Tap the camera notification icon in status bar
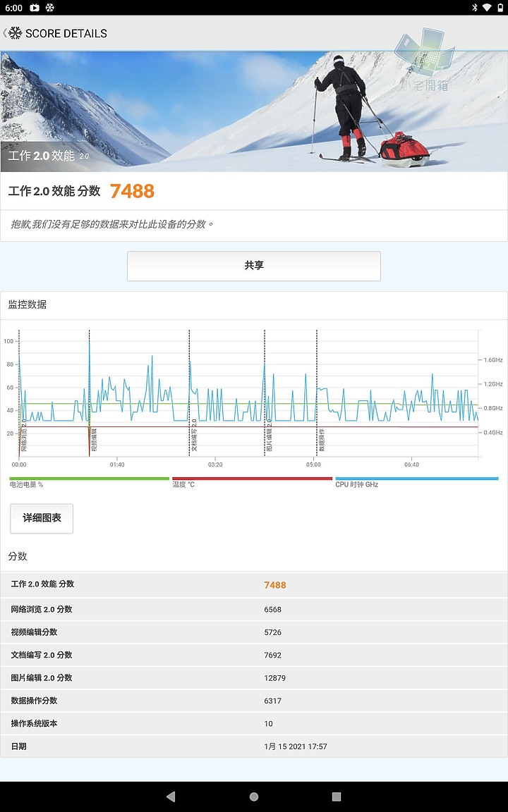This screenshot has width=508, height=812. click(35, 8)
